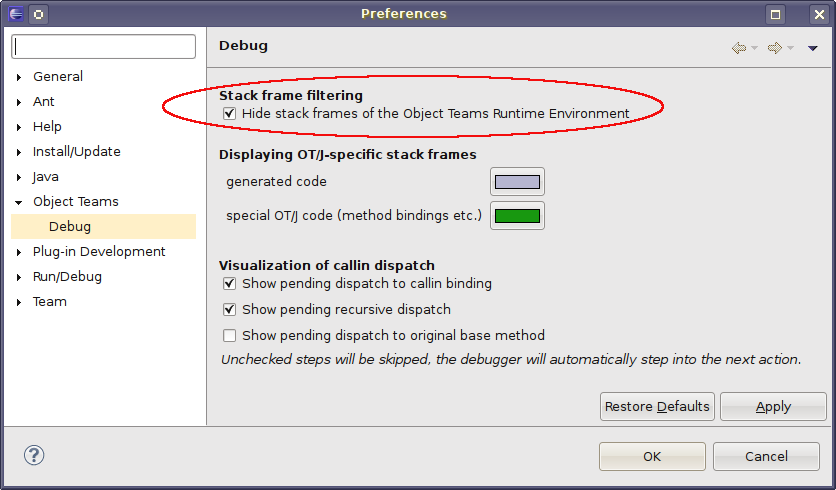Uncheck Show pending recursive dispatch
This screenshot has width=836, height=490.
pyautogui.click(x=230, y=310)
